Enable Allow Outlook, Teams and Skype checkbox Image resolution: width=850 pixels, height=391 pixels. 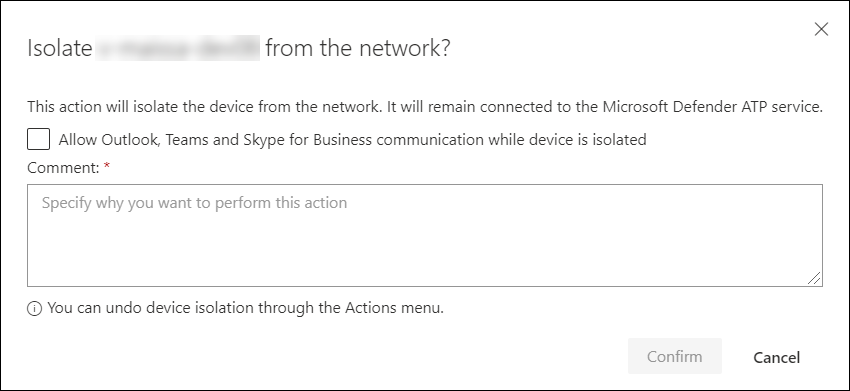click(x=38, y=139)
